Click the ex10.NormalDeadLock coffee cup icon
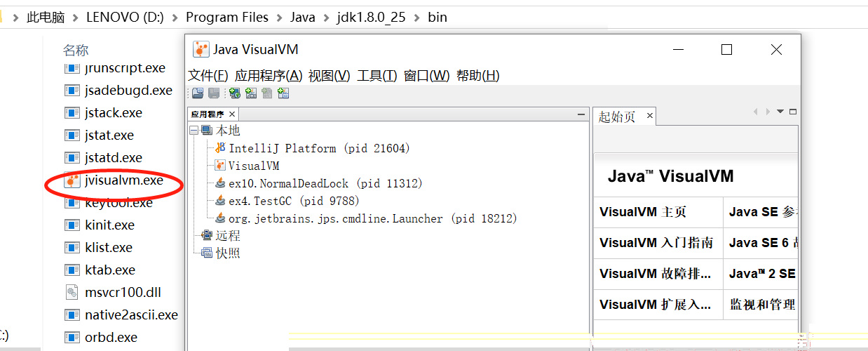 220,183
